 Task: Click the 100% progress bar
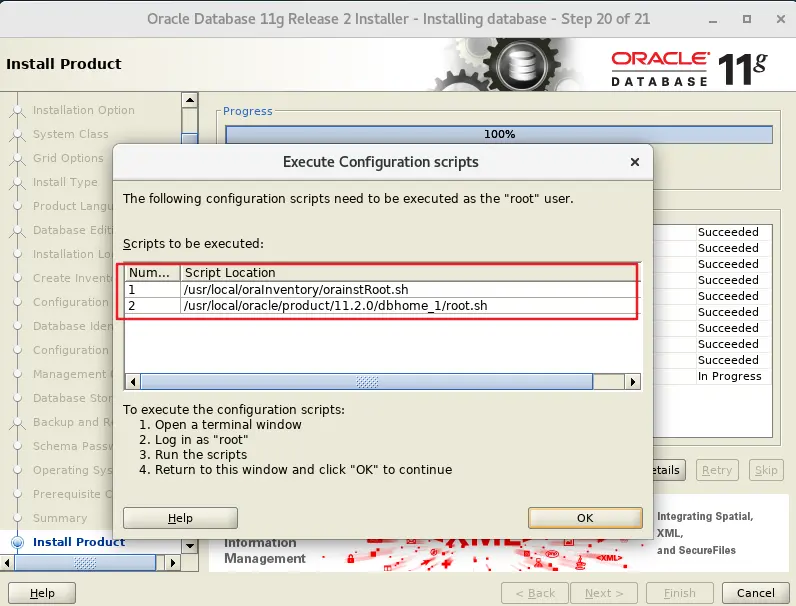tap(499, 134)
